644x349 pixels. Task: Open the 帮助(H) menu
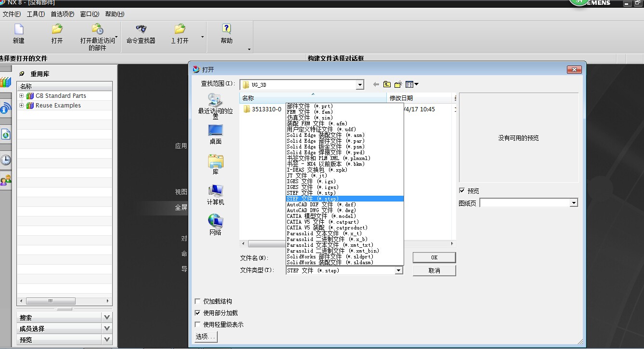pyautogui.click(x=115, y=14)
